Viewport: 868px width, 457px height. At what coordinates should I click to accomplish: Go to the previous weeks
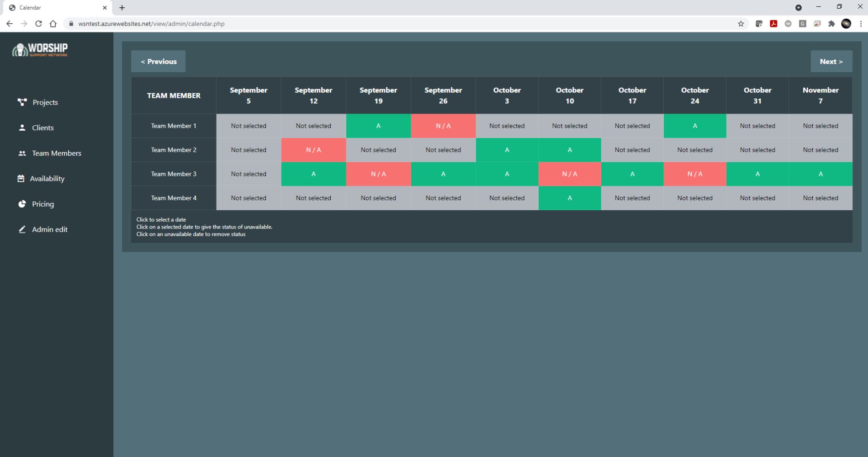(159, 61)
